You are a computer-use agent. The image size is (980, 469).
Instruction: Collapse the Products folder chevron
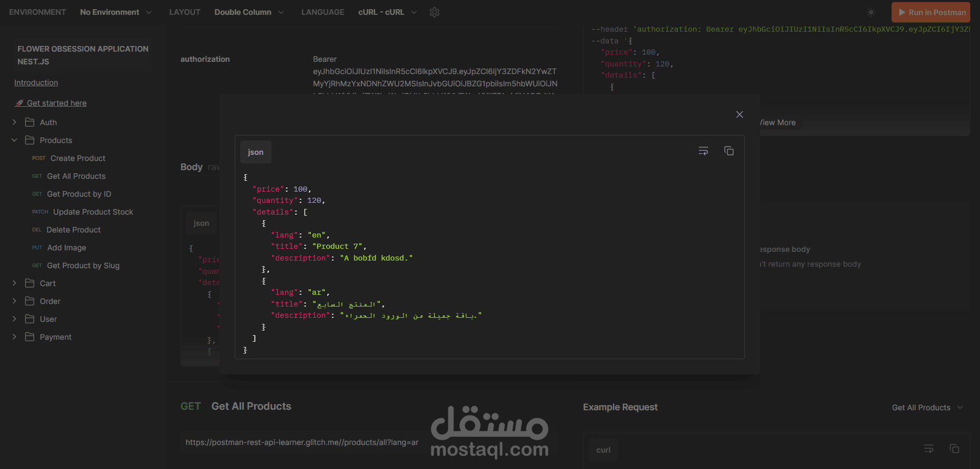click(14, 140)
